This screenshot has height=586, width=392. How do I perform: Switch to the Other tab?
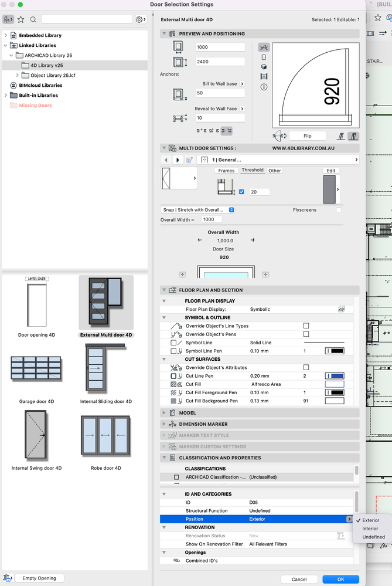coord(274,171)
